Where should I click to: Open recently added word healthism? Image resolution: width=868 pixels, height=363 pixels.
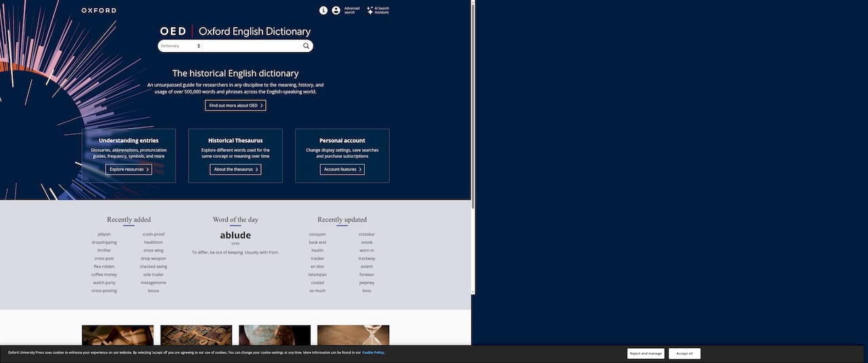click(153, 242)
